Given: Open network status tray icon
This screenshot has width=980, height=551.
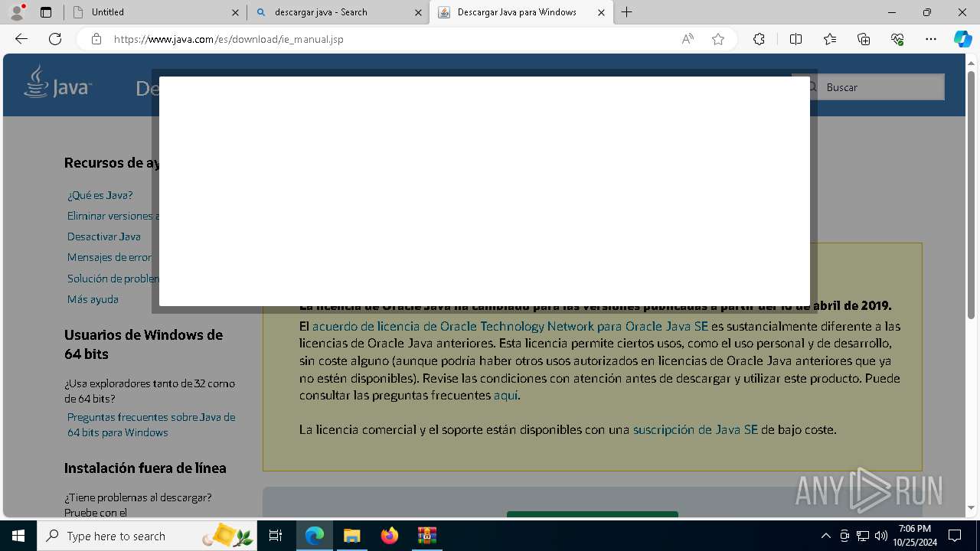Looking at the screenshot, I should 863,536.
